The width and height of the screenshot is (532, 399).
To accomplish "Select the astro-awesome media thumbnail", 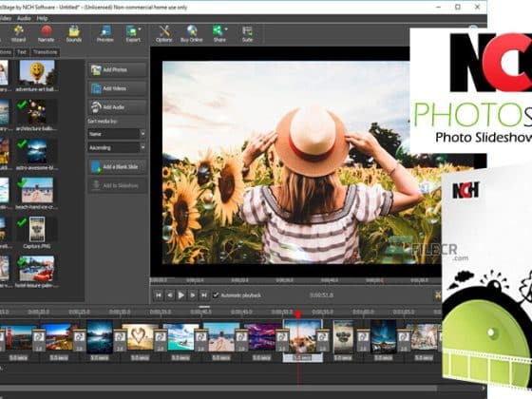I will click(37, 151).
